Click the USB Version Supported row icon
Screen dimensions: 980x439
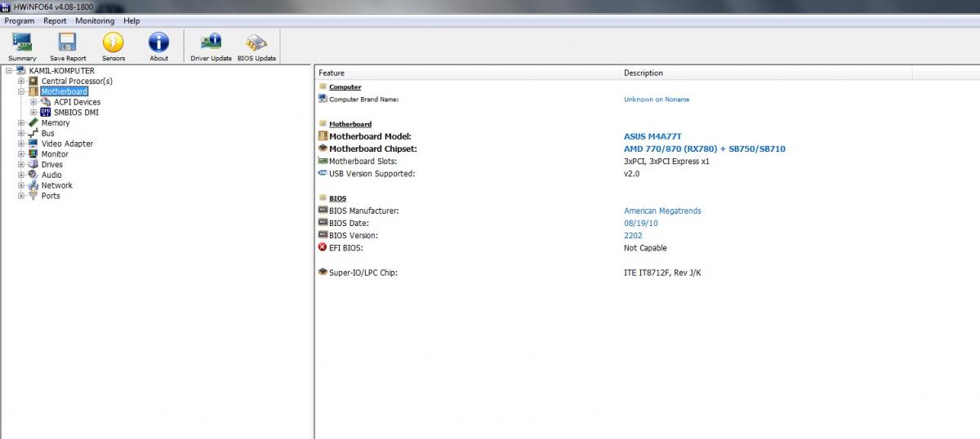323,173
